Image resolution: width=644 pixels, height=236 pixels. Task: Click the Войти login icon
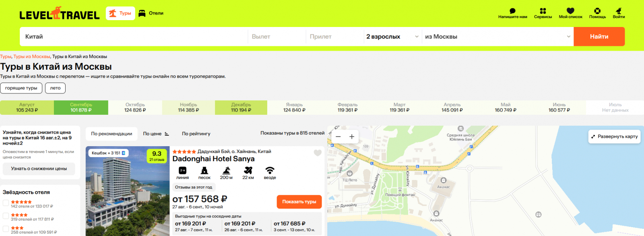[619, 13]
